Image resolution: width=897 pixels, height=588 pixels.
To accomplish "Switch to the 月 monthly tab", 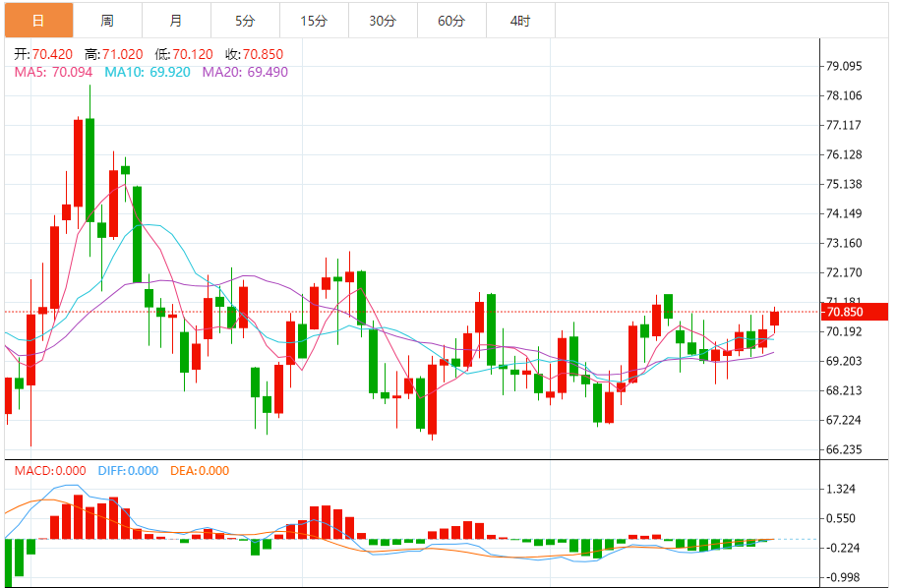I will click(176, 21).
